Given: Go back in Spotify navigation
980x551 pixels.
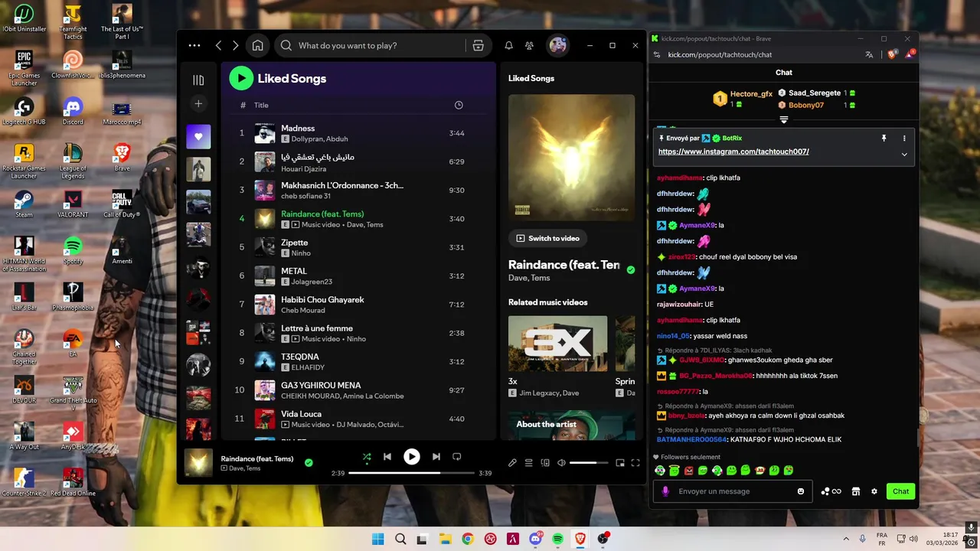Looking at the screenshot, I should click(x=218, y=45).
